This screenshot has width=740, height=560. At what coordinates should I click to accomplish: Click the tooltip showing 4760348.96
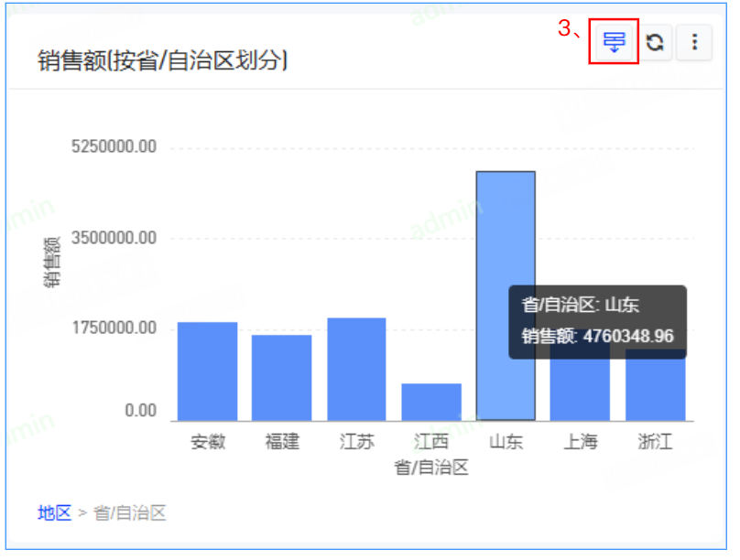[597, 320]
